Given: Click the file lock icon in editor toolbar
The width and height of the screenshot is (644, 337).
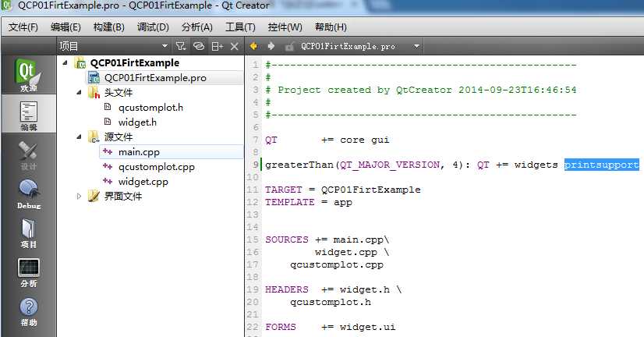Looking at the screenshot, I should (289, 47).
